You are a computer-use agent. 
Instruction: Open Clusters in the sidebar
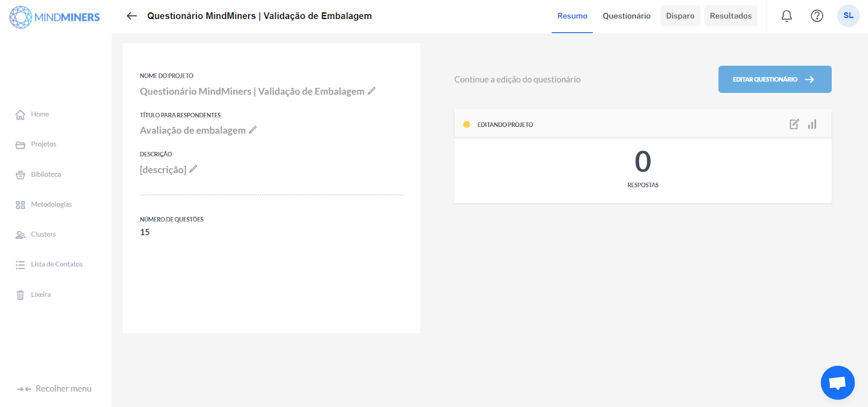pos(43,234)
